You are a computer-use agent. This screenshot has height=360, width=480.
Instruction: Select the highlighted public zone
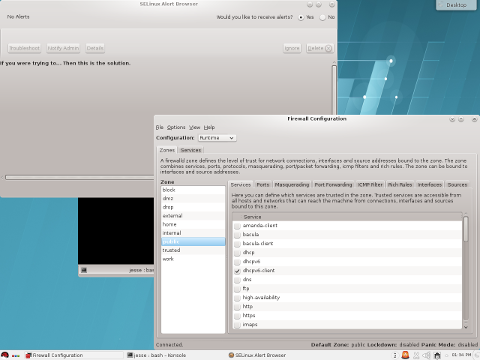[x=193, y=242]
